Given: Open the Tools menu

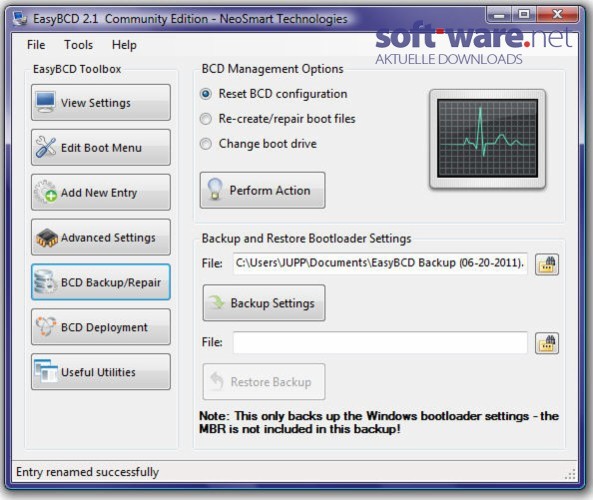Looking at the screenshot, I should click(x=78, y=45).
